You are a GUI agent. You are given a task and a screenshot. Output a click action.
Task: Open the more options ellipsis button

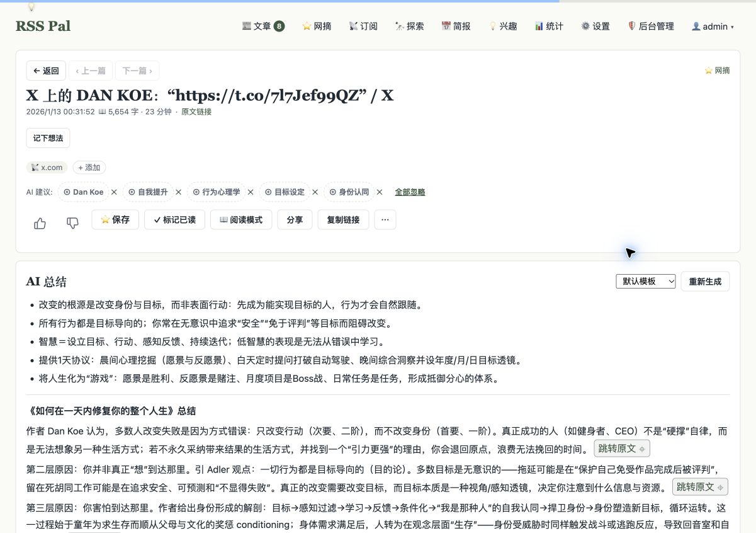click(x=385, y=220)
